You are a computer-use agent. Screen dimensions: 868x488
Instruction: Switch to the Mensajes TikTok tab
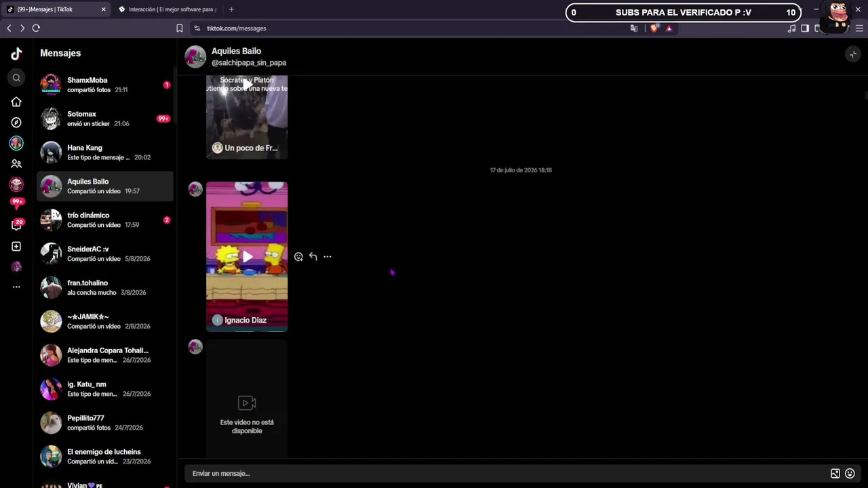coord(56,9)
